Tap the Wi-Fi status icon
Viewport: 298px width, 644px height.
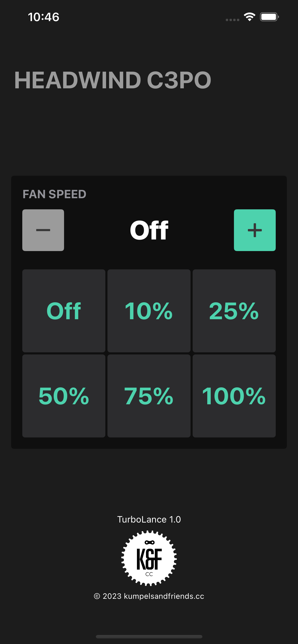[x=249, y=17]
